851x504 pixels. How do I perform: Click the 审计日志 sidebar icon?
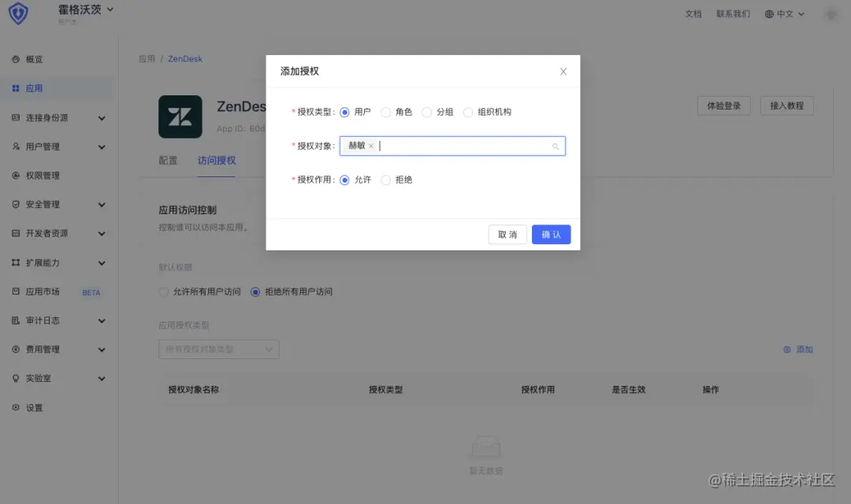16,321
